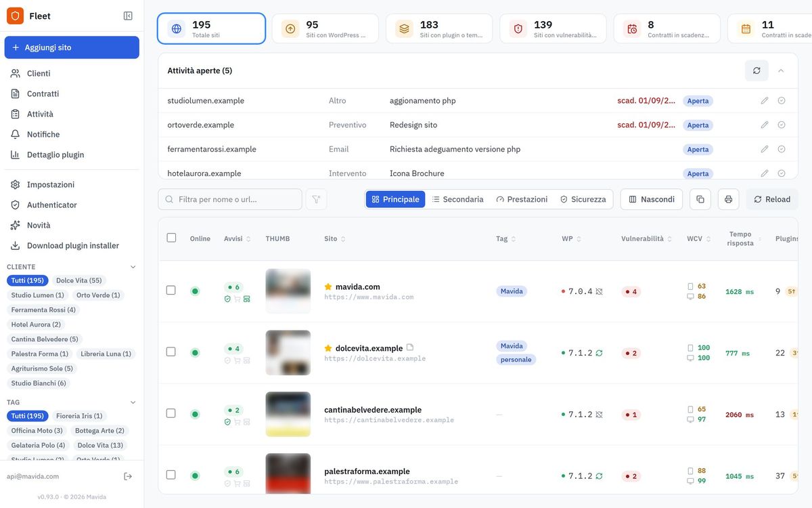Image resolution: width=812 pixels, height=508 pixels.
Task: Open mavida.com site thumbnail
Action: click(x=288, y=291)
